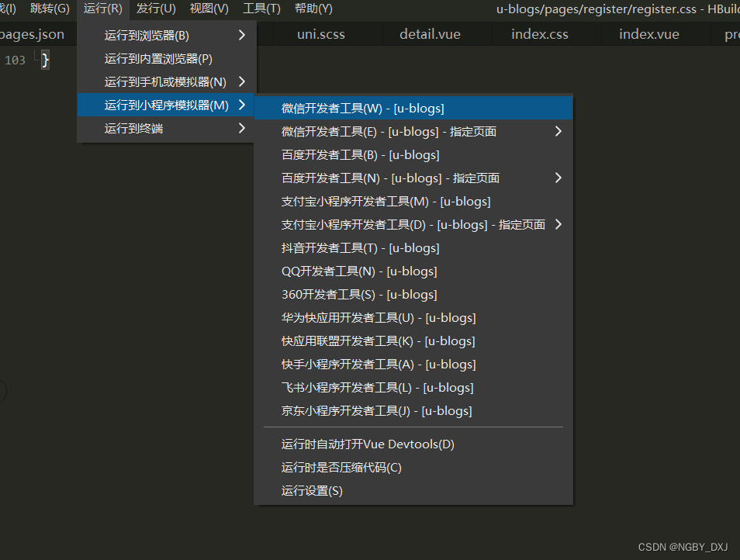Click 运行到内置浏览器(P)

158,59
